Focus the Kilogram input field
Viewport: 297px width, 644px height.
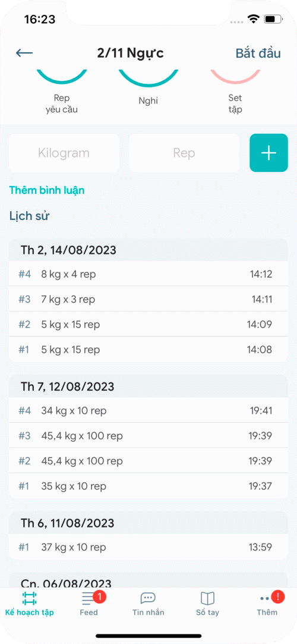64,153
